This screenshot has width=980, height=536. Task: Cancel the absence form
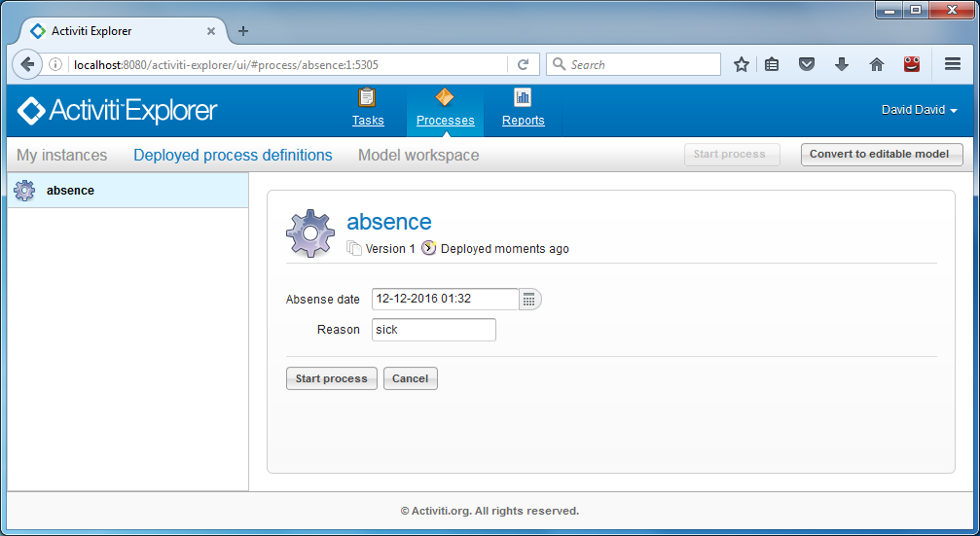pos(410,378)
